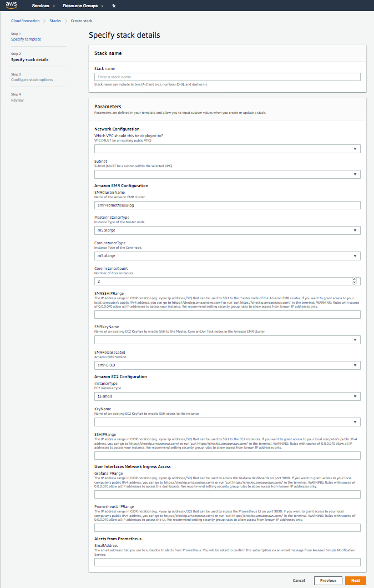Focus the EmailAddress input field
The height and width of the screenshot is (588, 374).
[x=227, y=562]
